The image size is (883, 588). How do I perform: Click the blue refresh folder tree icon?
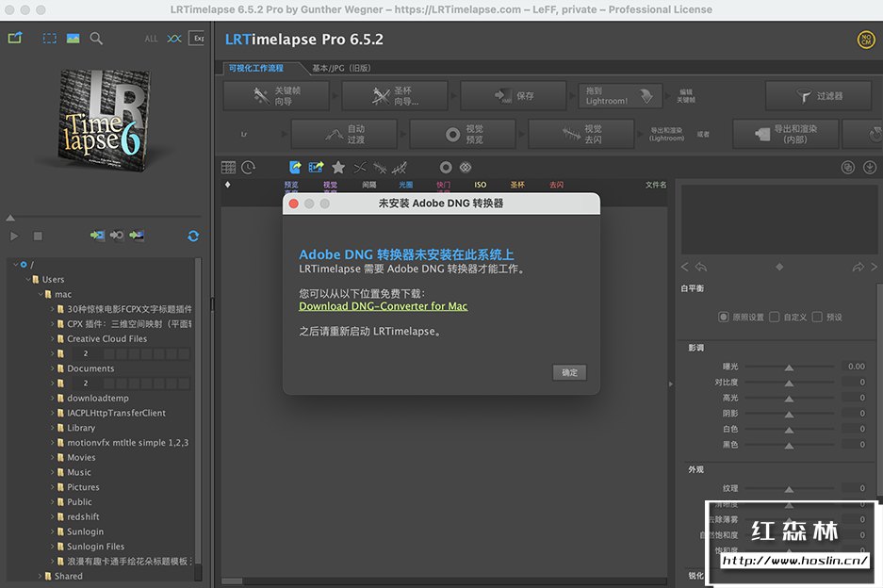pos(193,236)
